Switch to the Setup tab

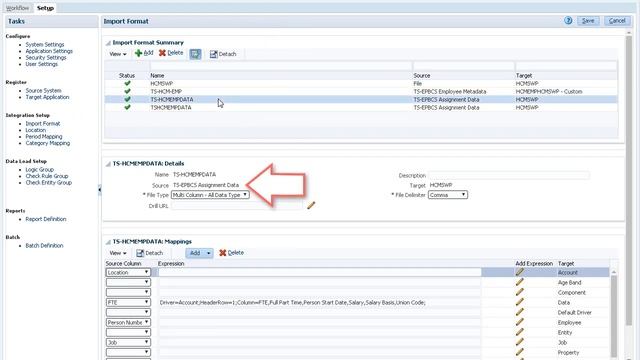coord(45,8)
